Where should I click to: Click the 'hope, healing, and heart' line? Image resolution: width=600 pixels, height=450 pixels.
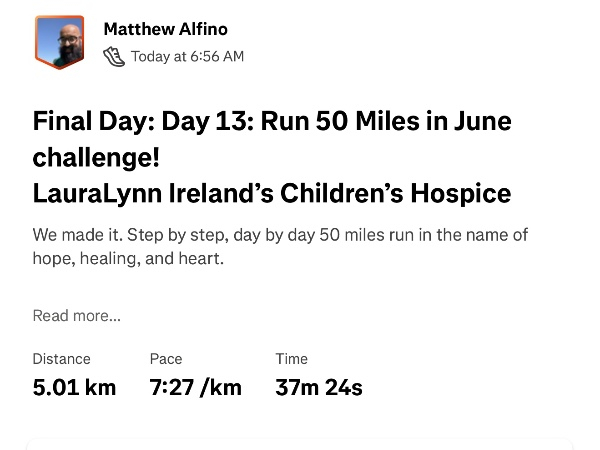coord(128,259)
